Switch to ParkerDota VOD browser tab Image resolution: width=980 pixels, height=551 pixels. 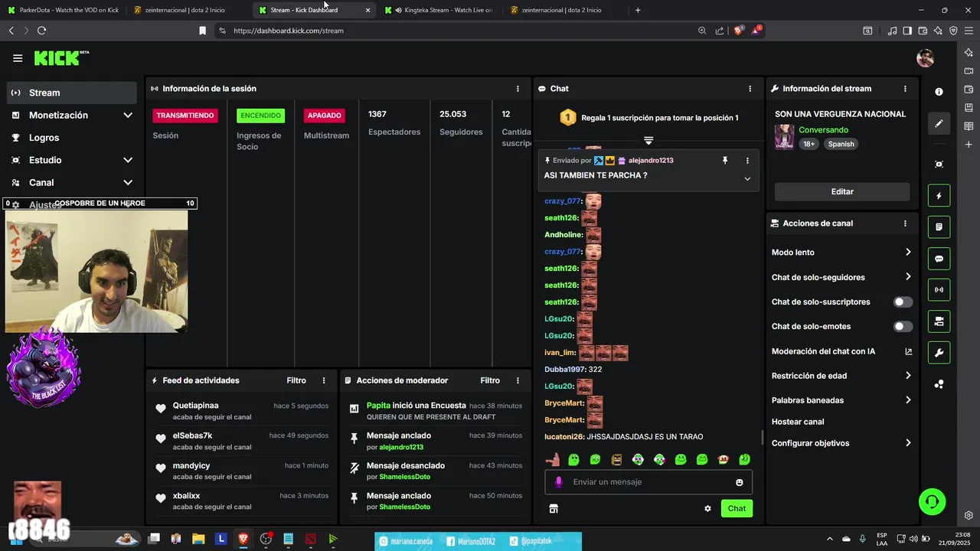(64, 10)
